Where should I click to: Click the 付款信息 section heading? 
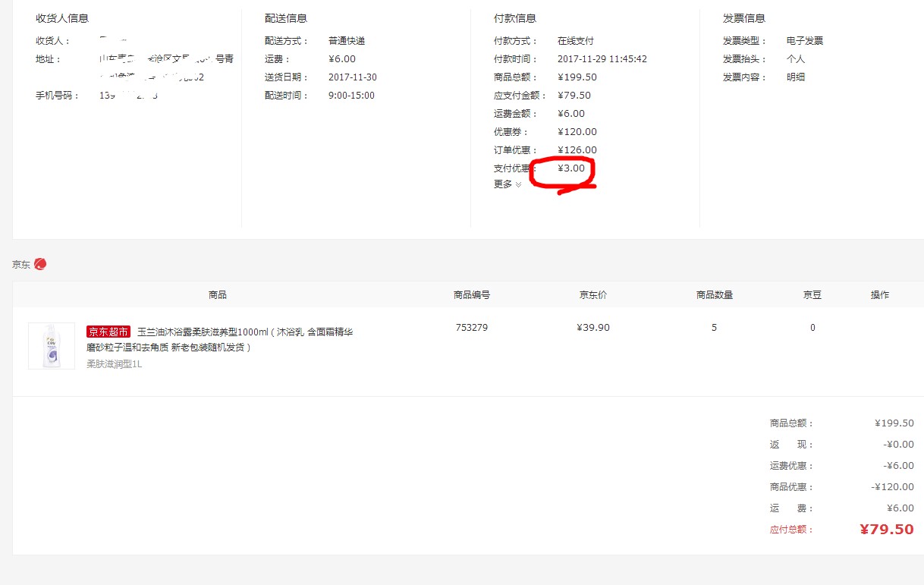[515, 18]
